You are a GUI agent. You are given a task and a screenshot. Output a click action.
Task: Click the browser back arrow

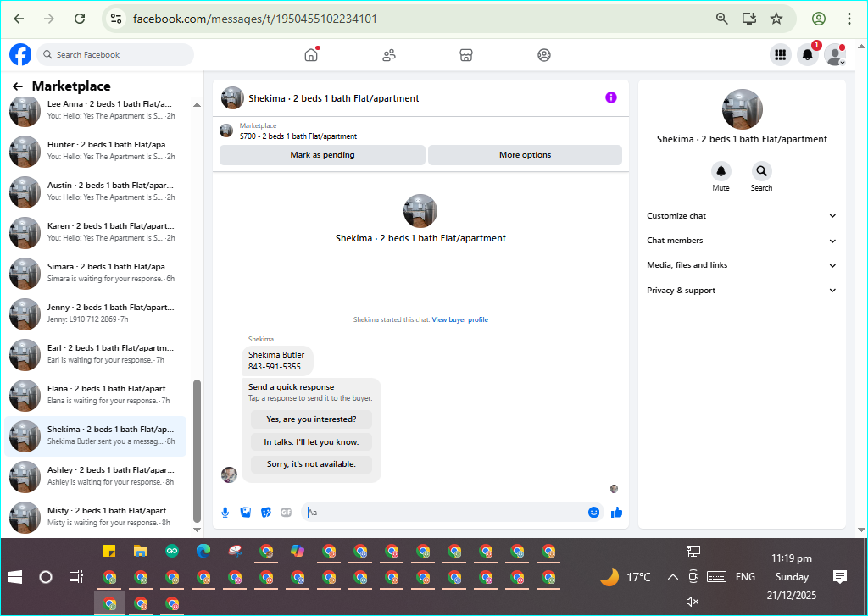19,19
